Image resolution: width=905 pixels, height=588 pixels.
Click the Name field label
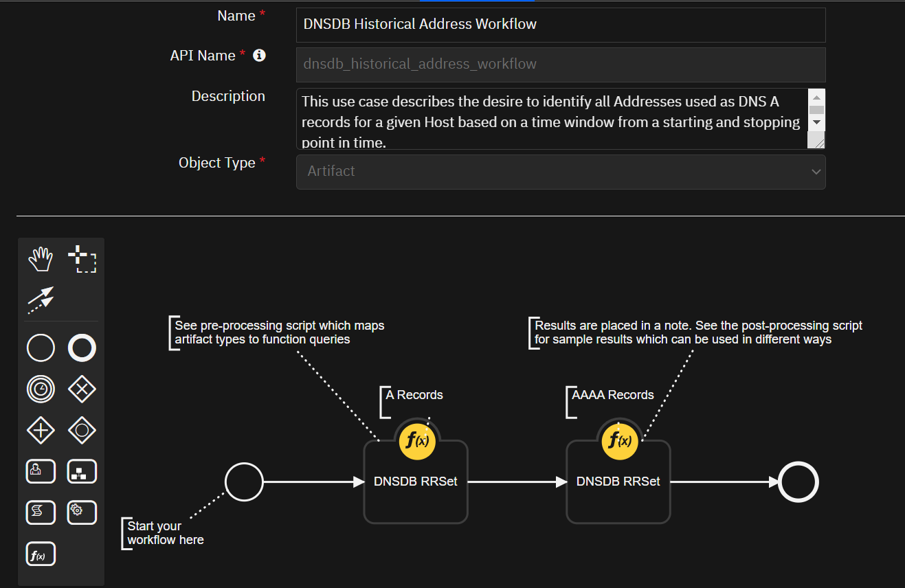(x=236, y=16)
